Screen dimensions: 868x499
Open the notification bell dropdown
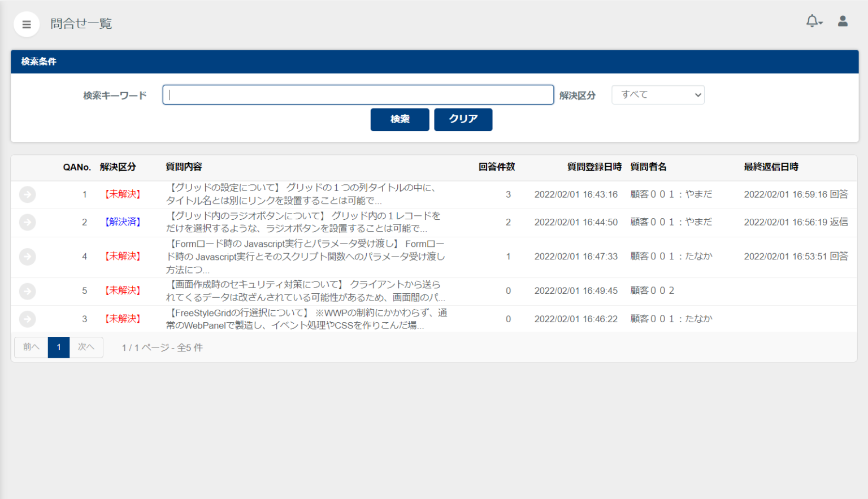pyautogui.click(x=813, y=21)
